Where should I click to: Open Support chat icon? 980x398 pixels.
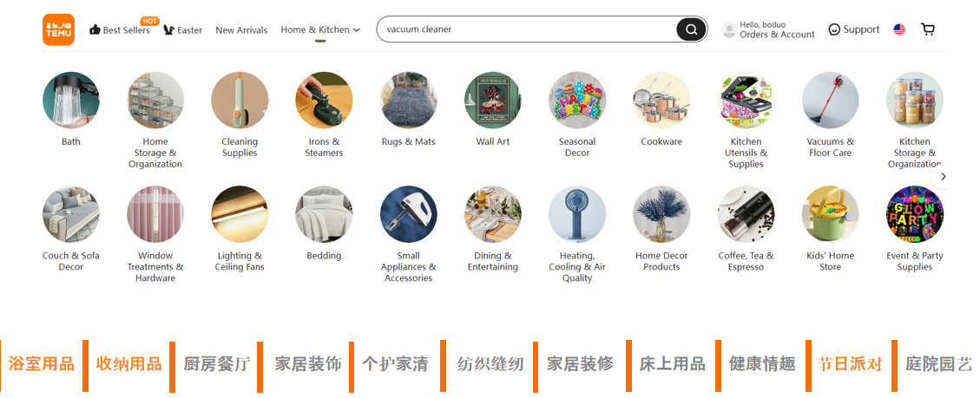point(834,29)
